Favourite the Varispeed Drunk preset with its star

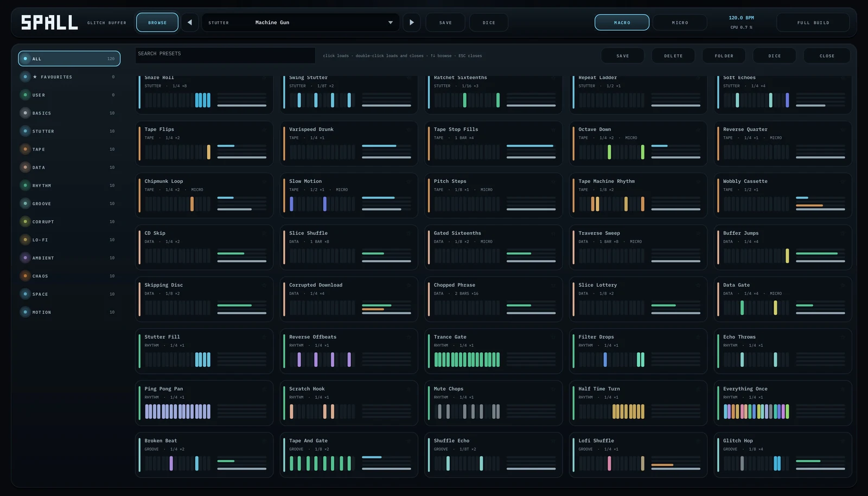[x=410, y=130]
